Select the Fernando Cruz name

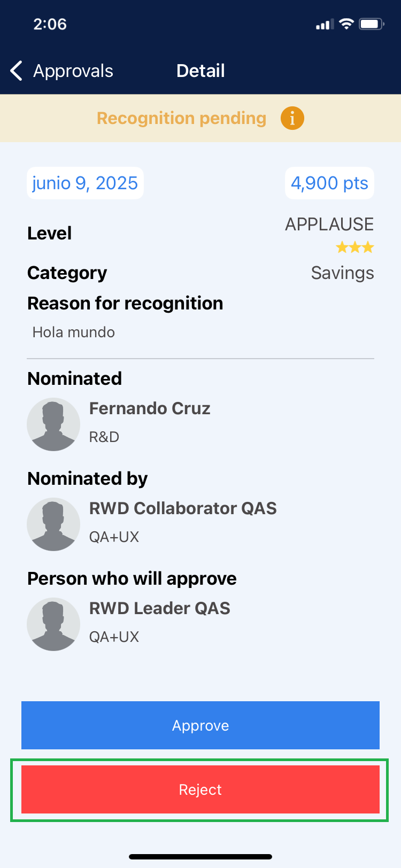click(x=150, y=408)
